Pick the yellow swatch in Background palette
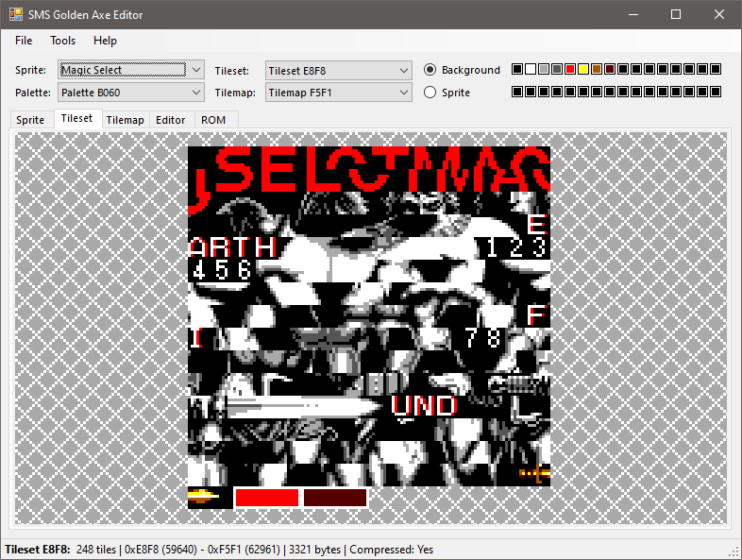 (x=583, y=69)
